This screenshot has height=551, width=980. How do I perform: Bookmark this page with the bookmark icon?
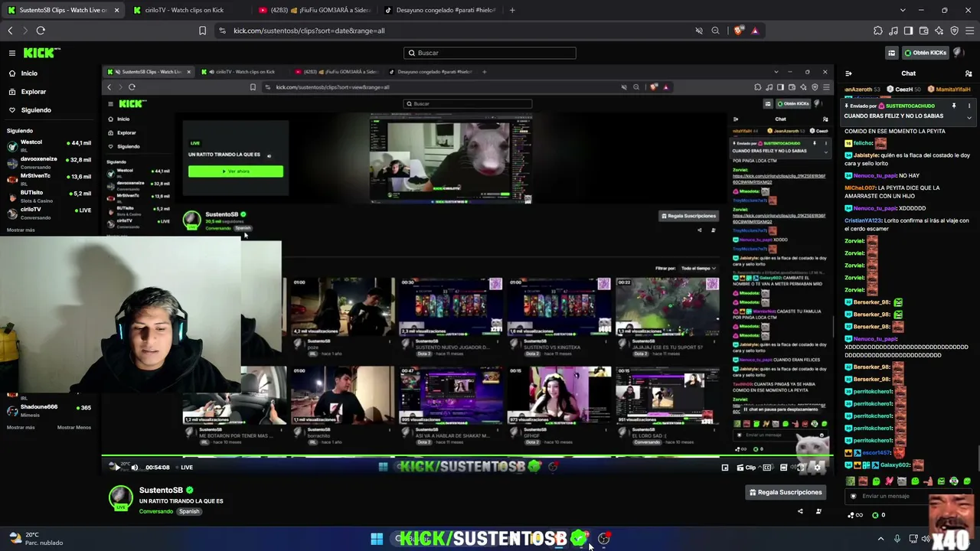click(x=202, y=31)
